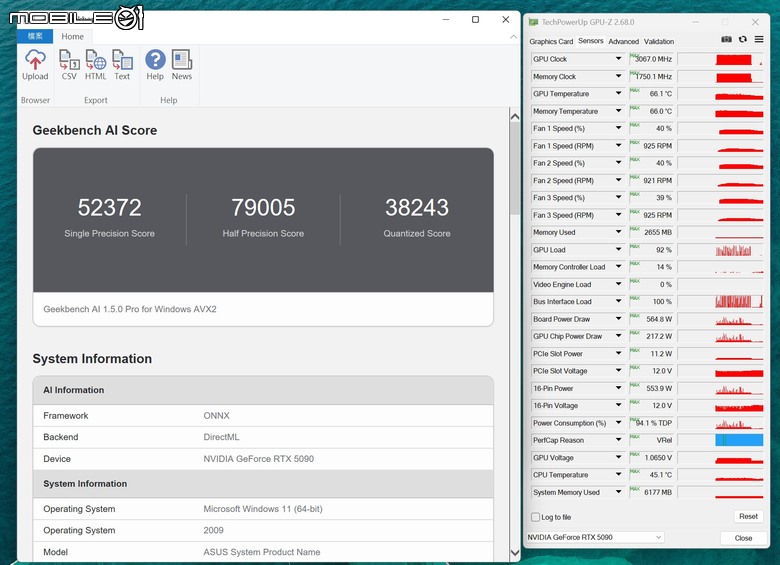The image size is (780, 565).
Task: Open the PerfCap Reason sensor dropdown
Action: coord(618,440)
